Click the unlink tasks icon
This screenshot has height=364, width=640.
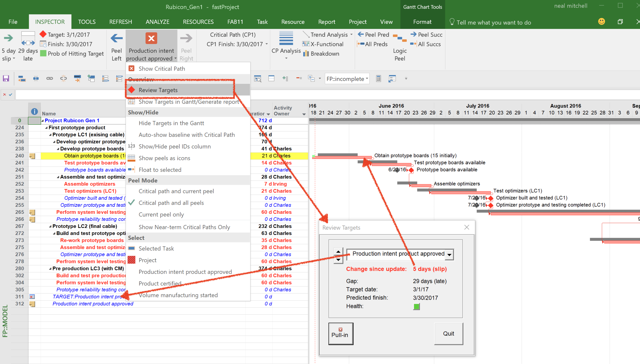pyautogui.click(x=63, y=79)
